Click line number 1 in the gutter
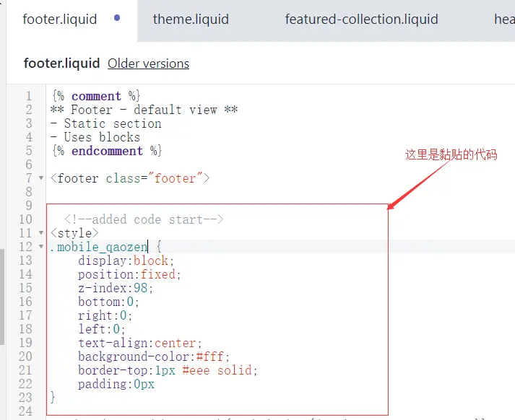The width and height of the screenshot is (515, 420). [29, 96]
